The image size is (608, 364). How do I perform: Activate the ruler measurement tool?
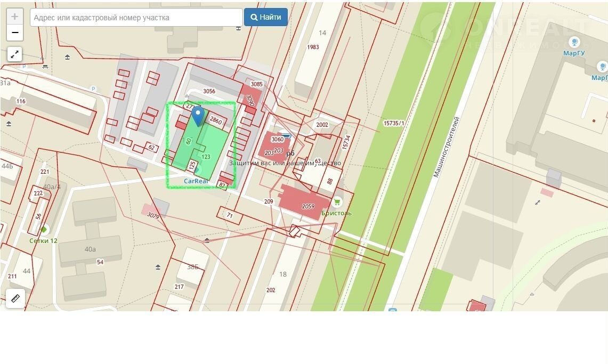pos(15,298)
